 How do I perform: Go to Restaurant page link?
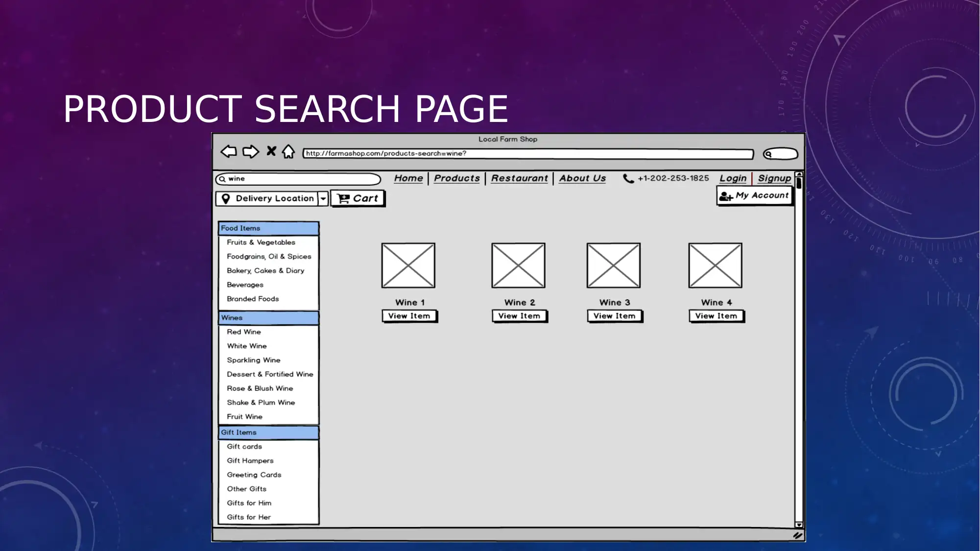[520, 178]
